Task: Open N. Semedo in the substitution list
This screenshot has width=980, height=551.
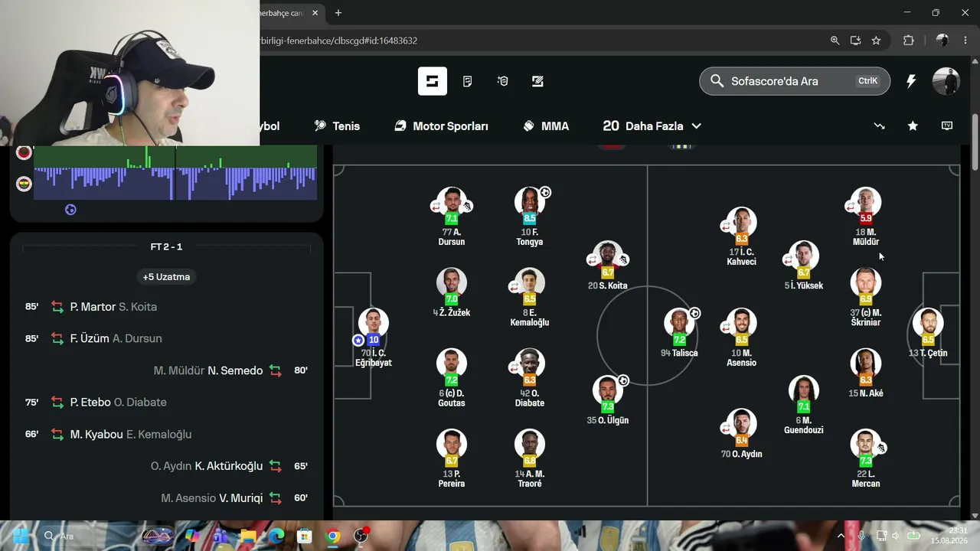Action: click(x=235, y=370)
